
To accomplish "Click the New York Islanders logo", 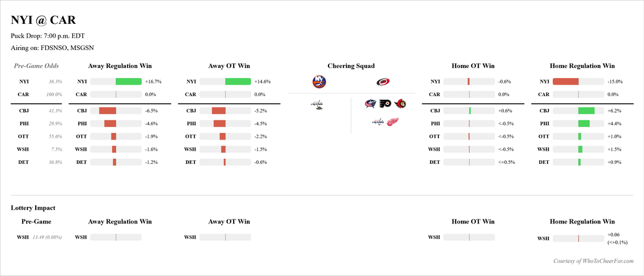I will click(318, 82).
